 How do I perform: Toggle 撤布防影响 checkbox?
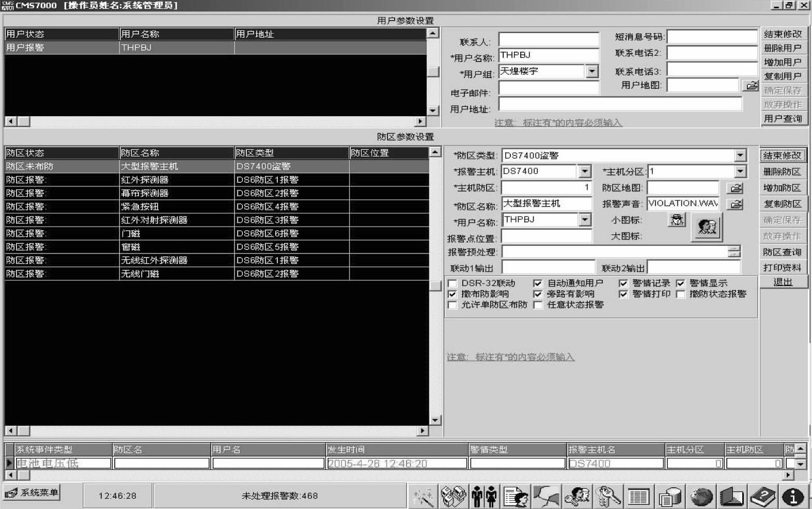[452, 294]
